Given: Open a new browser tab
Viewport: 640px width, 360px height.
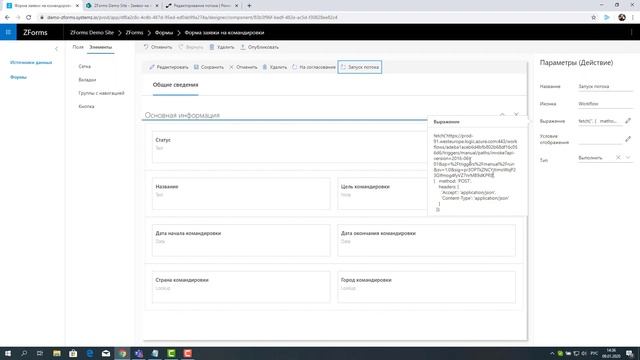Looking at the screenshot, I should coord(249,6).
